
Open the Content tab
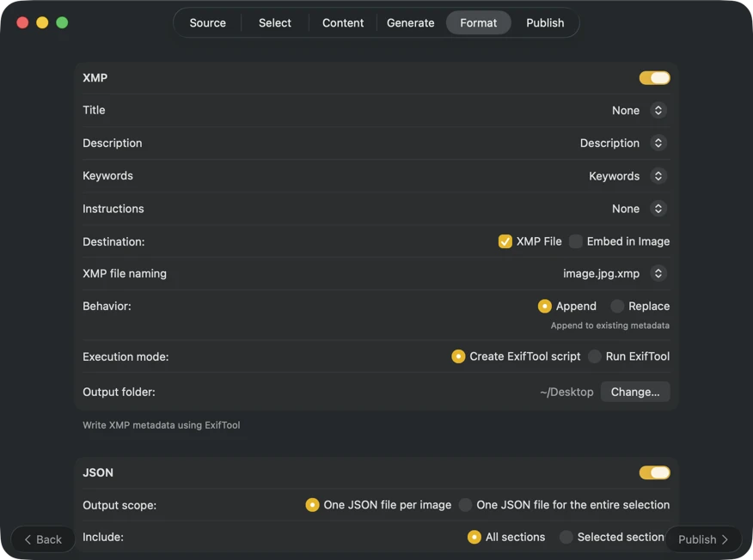pos(343,23)
